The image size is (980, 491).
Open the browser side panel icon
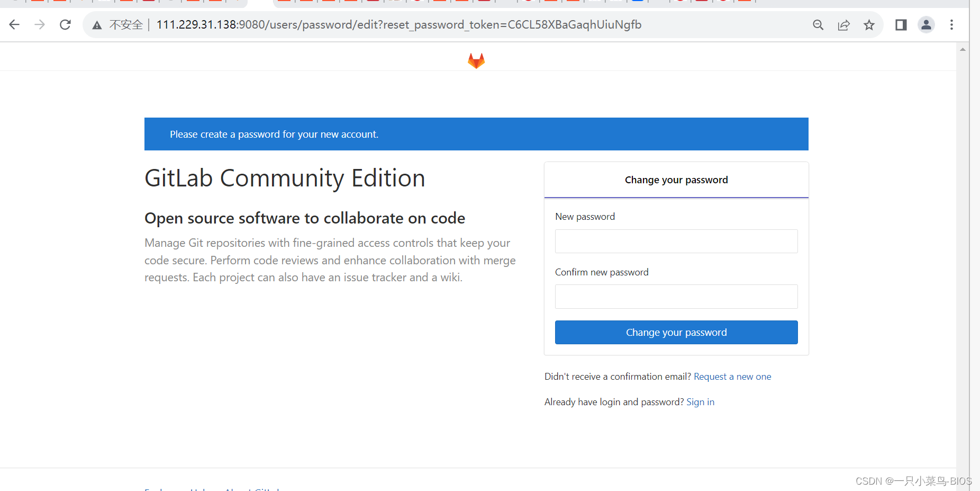tap(901, 24)
